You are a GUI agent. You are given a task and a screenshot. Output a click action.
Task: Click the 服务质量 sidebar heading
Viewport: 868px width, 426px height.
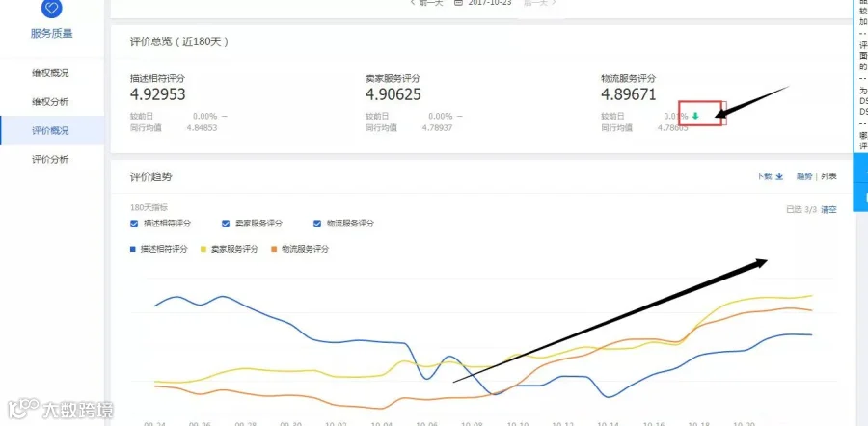pos(52,33)
